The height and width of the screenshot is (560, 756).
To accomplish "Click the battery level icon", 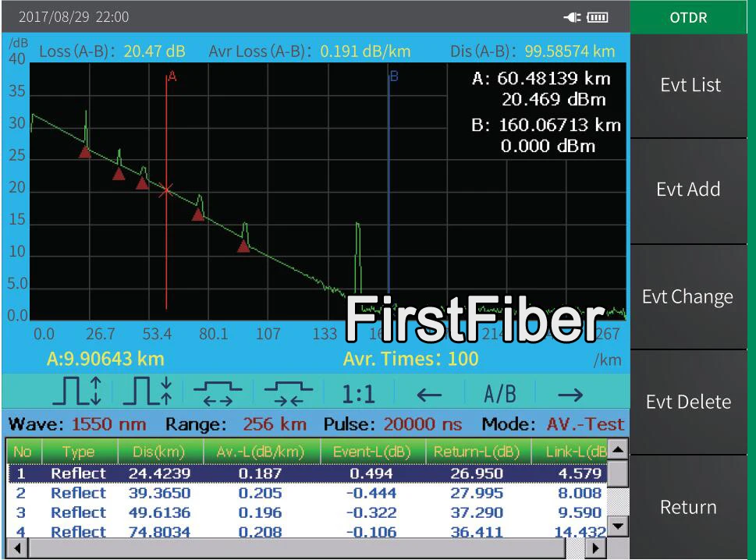I will [x=598, y=17].
